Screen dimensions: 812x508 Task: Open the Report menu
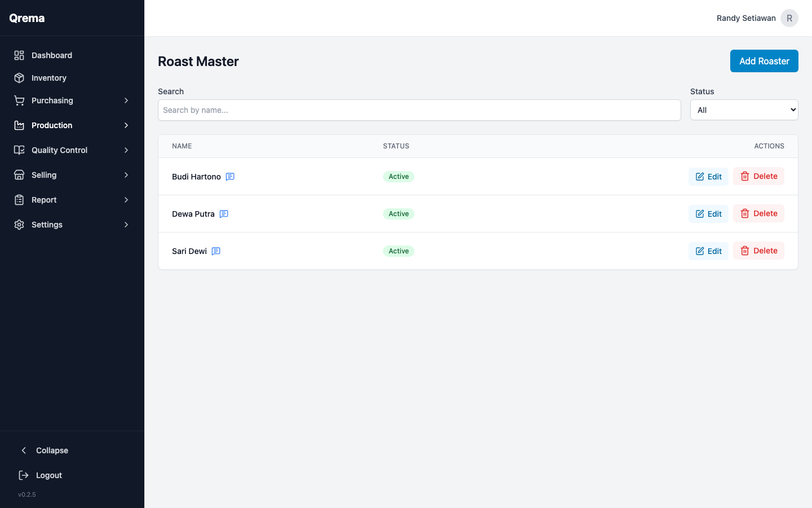[x=44, y=200]
